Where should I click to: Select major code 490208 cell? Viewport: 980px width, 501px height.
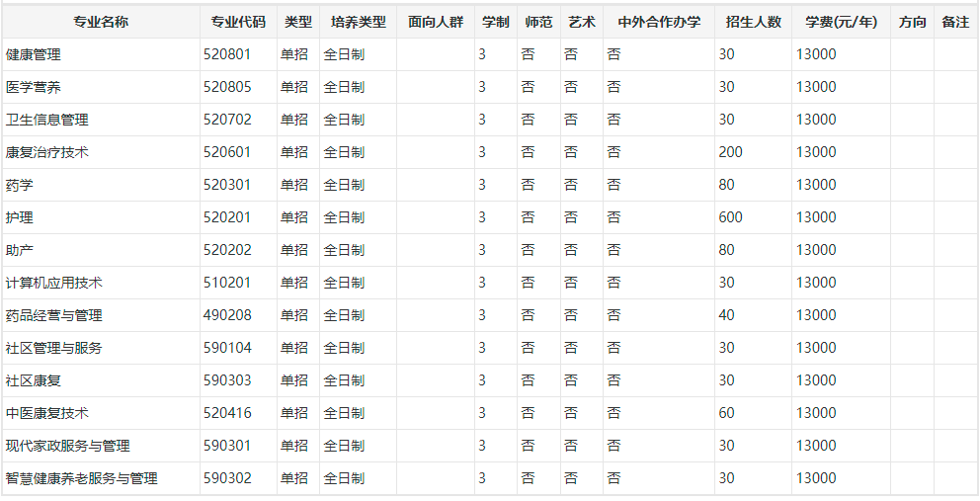227,315
